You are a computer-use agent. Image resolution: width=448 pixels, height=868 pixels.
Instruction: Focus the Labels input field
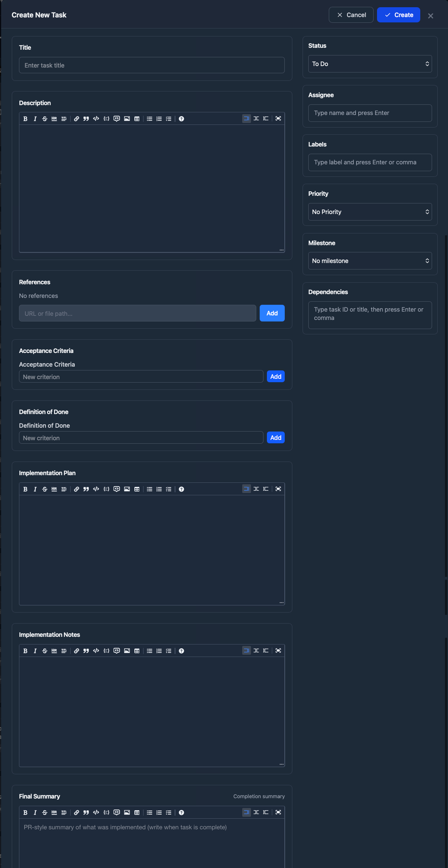(370, 162)
